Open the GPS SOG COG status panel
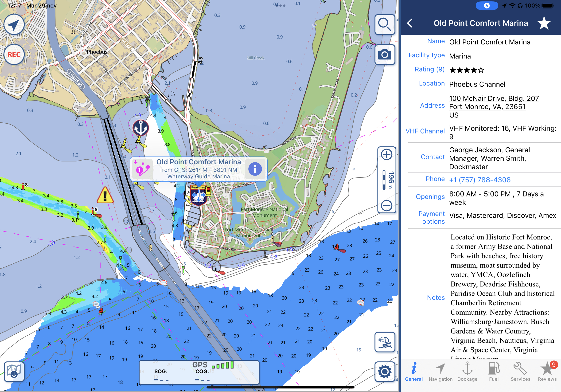This screenshot has height=392, width=561. point(199,372)
